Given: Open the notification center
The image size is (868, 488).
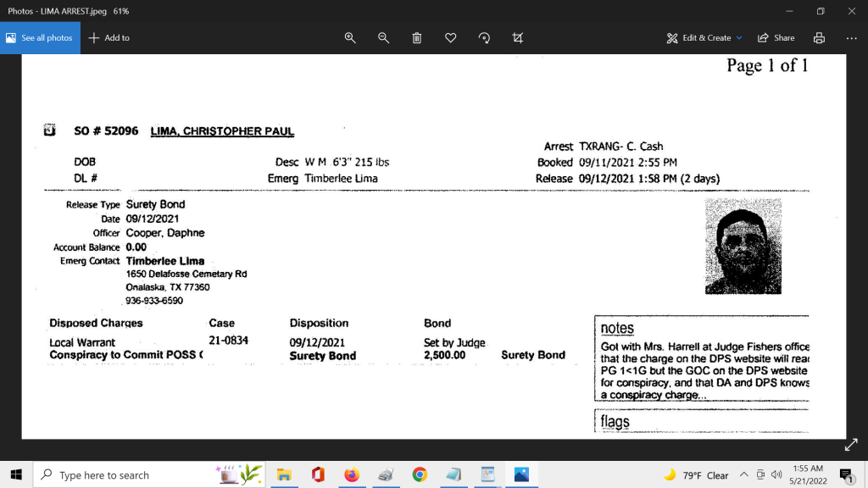Looking at the screenshot, I should coord(846,474).
